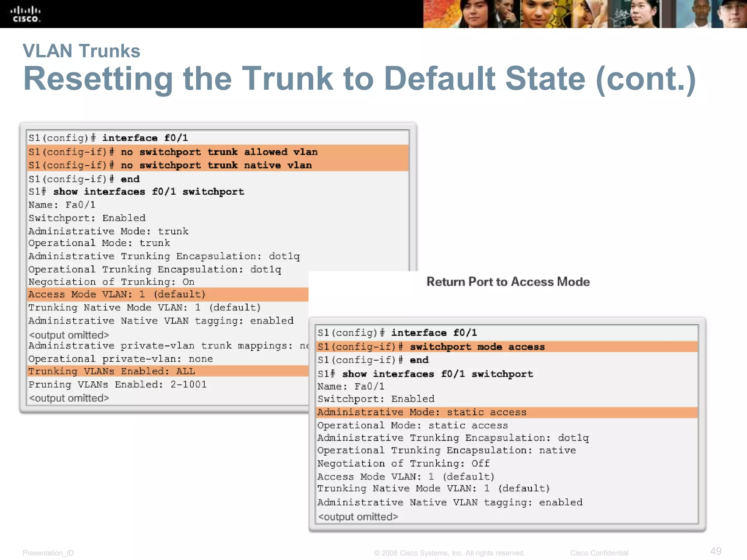This screenshot has height=560, width=747.
Task: Click the Cisco copyright footer text
Action: pyautogui.click(x=449, y=553)
